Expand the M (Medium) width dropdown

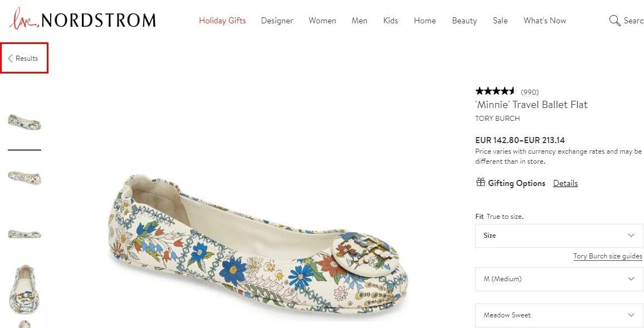click(x=559, y=279)
